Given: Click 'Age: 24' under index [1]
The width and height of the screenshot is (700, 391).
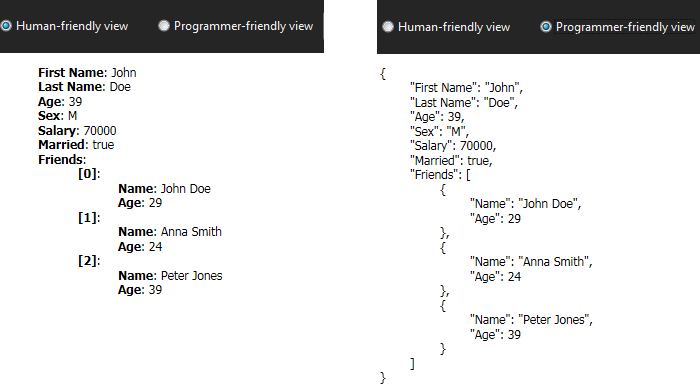Looking at the screenshot, I should [140, 246].
